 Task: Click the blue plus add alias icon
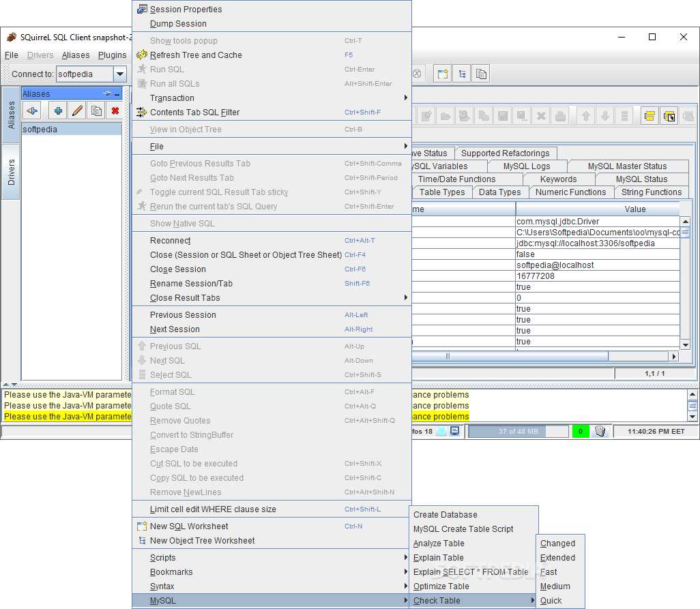58,110
